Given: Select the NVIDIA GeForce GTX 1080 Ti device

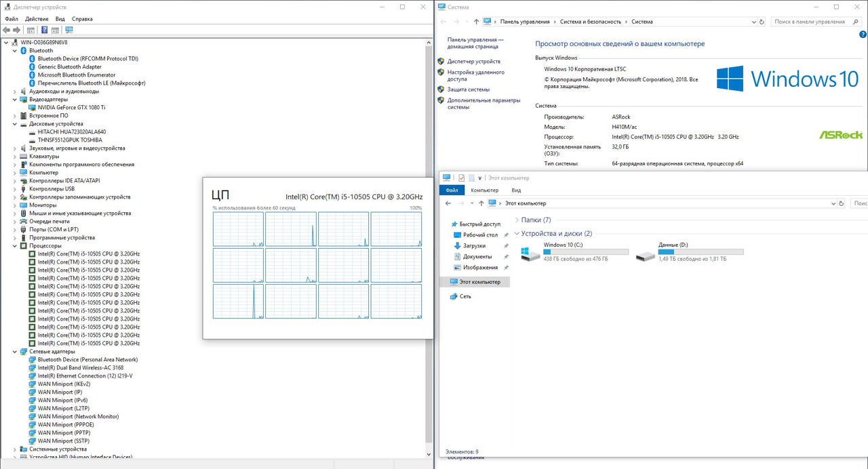Looking at the screenshot, I should (71, 107).
